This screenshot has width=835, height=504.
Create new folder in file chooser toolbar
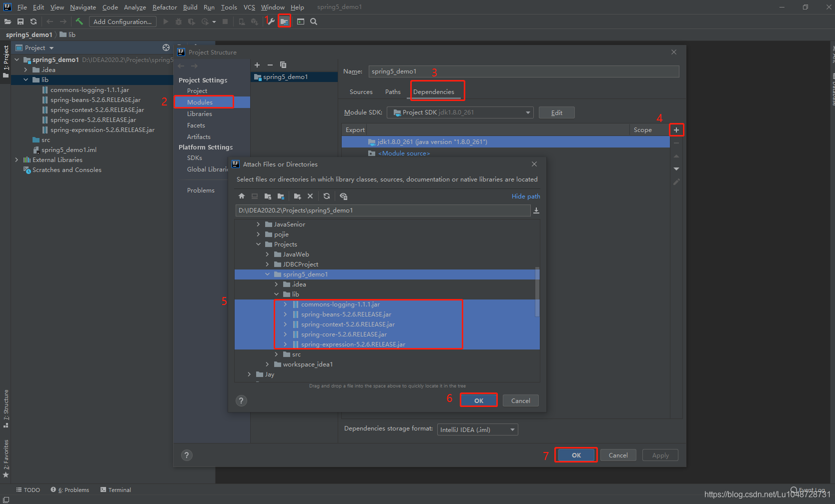coord(297,196)
